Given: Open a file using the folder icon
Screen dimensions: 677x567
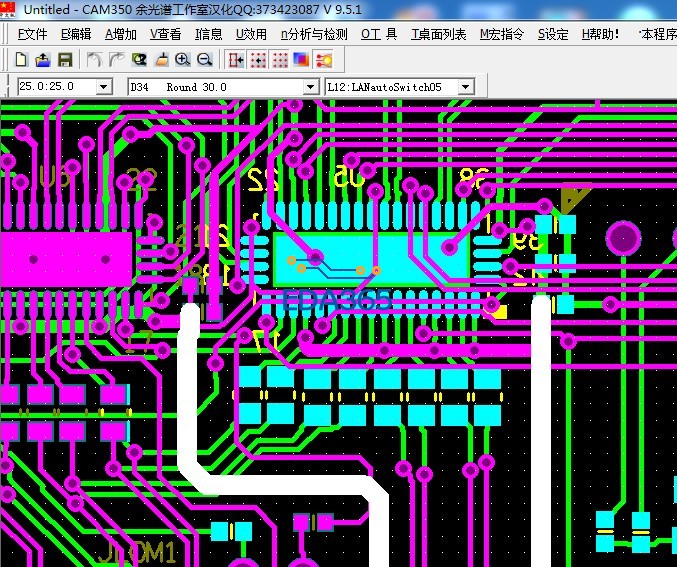Looking at the screenshot, I should tap(43, 60).
